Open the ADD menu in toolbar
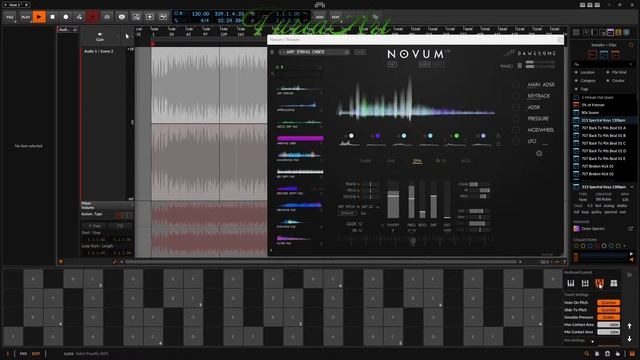 (320, 17)
